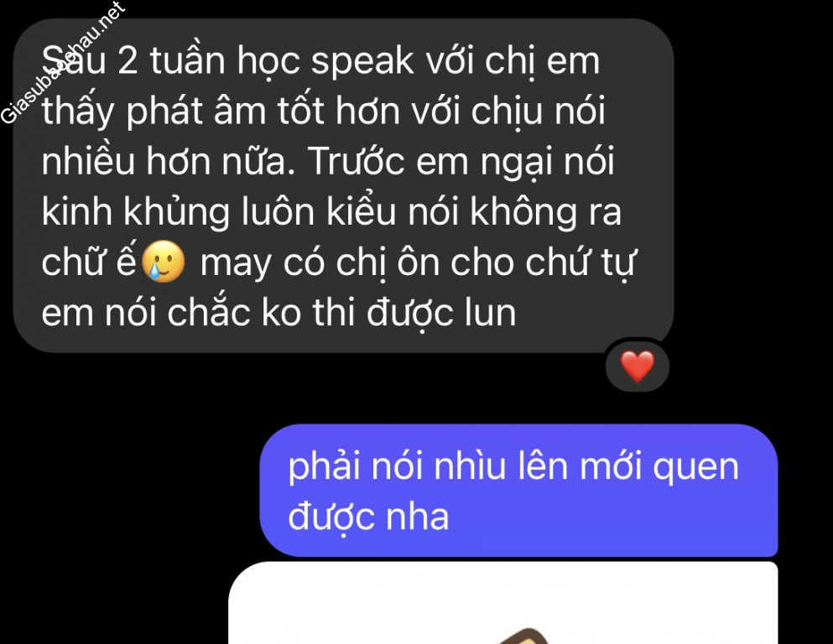Screen dimensions: 833x644
Task: Click the word 'thấy' starting the second line
Action: tap(78, 112)
